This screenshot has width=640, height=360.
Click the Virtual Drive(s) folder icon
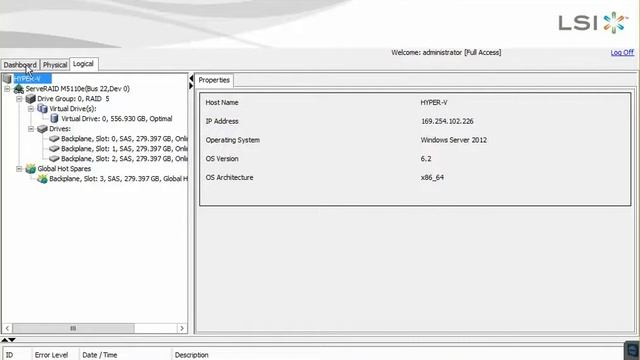point(42,109)
